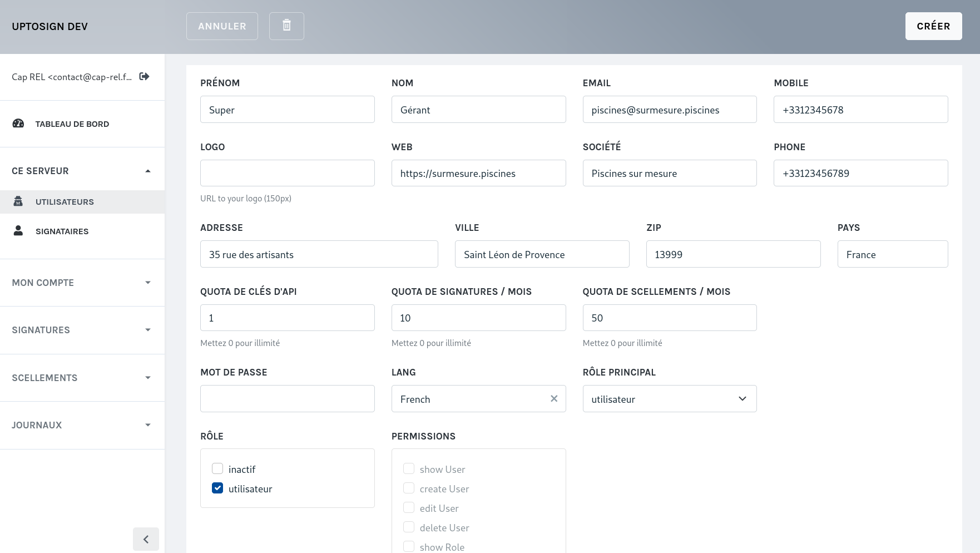Focus the ZIP field with 13999
This screenshot has height=553, width=980.
coord(734,254)
